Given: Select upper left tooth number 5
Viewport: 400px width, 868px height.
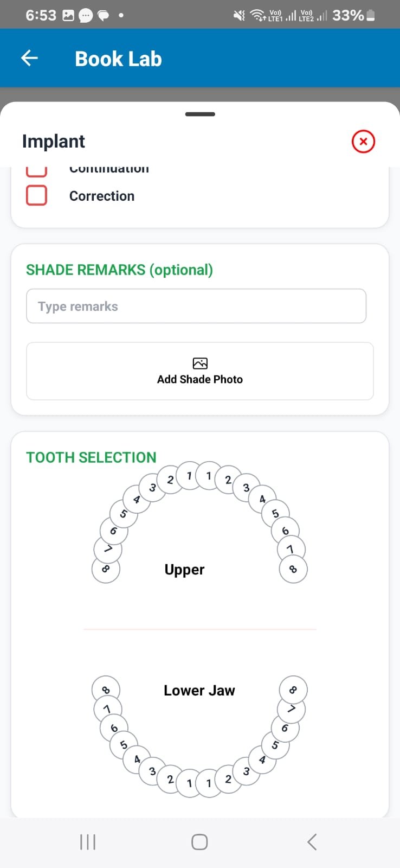Looking at the screenshot, I should click(124, 513).
